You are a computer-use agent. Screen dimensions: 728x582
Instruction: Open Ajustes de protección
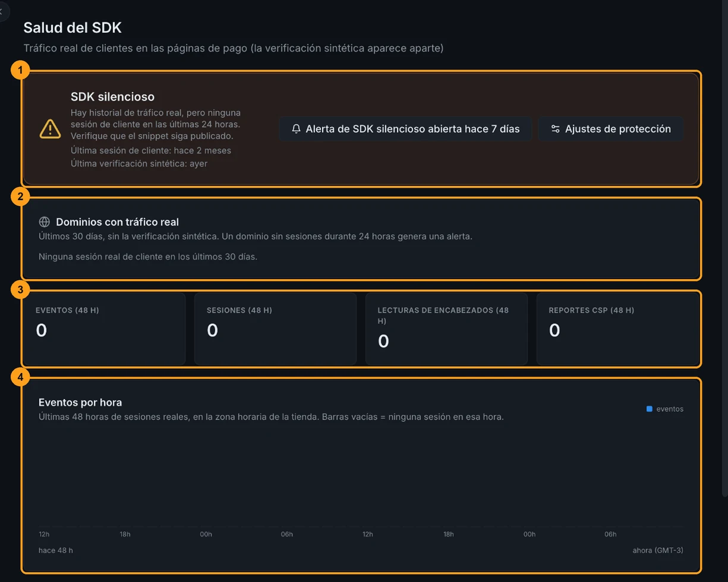click(x=611, y=129)
